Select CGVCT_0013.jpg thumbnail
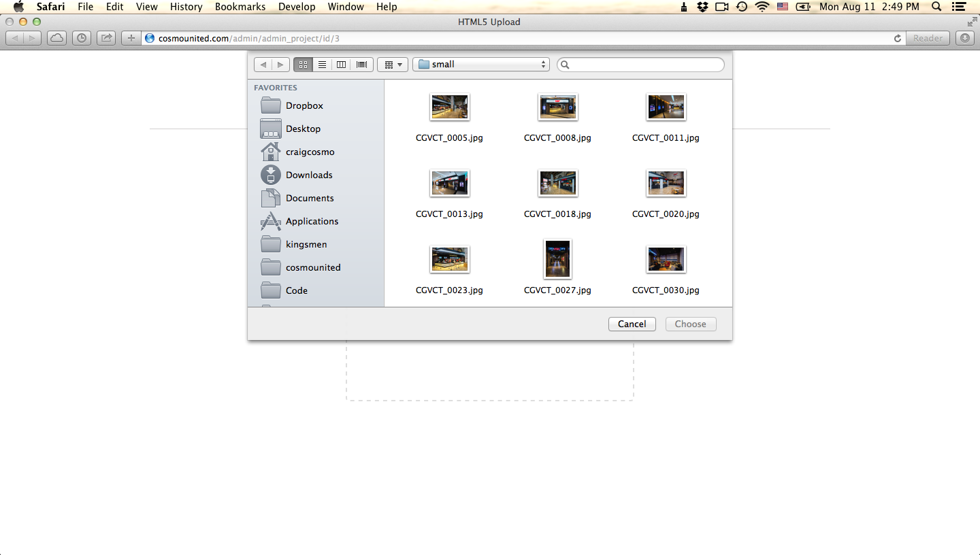 [449, 183]
